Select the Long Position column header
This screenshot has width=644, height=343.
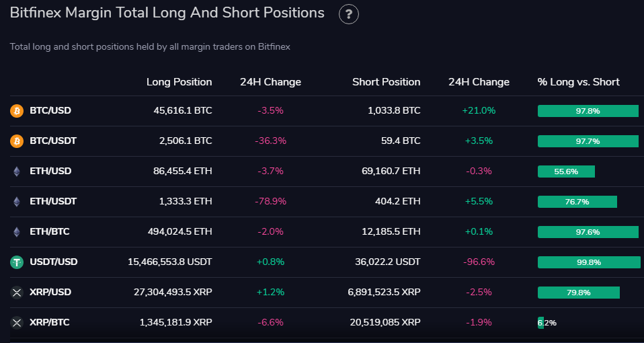(x=179, y=82)
